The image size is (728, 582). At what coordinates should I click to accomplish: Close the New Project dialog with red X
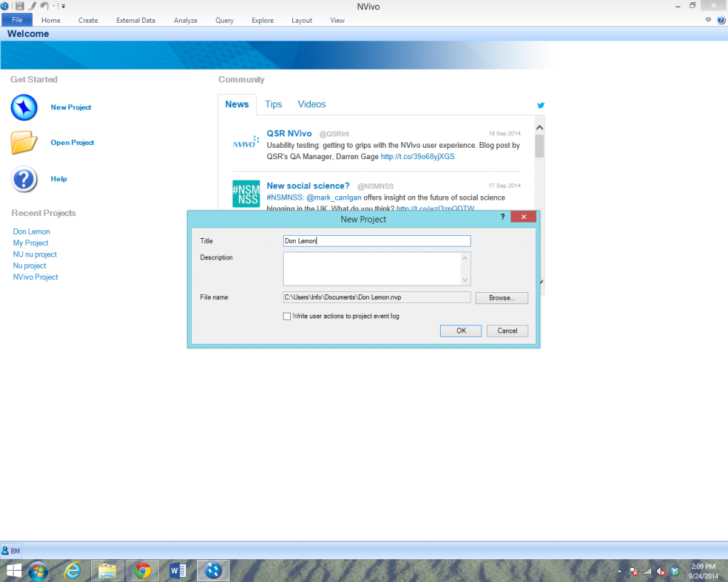[x=523, y=217]
